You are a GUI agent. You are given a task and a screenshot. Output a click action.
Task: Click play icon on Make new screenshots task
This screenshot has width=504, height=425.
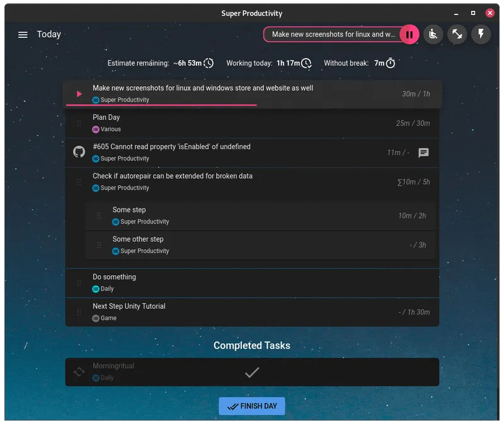coord(79,94)
